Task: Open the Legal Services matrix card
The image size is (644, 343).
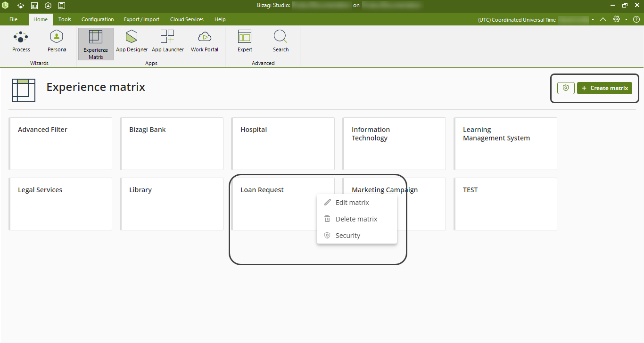Action: [x=60, y=204]
